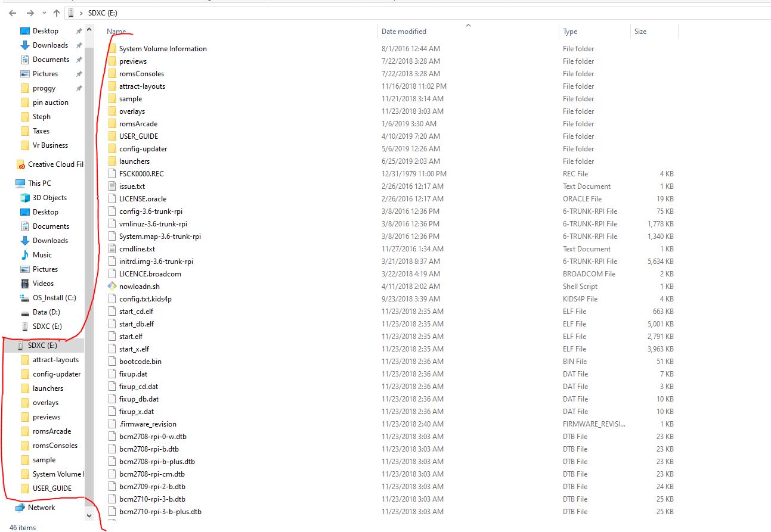Select bcm2710-rpi-3-b-plus.dtb file name
This screenshot has width=771, height=532.
(160, 512)
